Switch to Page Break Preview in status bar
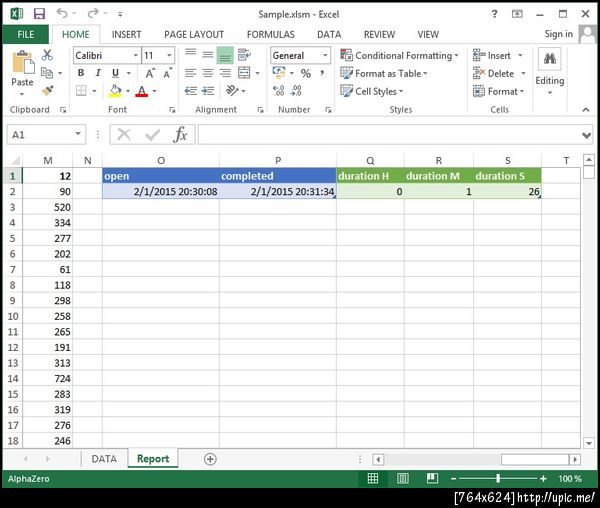 pos(432,478)
